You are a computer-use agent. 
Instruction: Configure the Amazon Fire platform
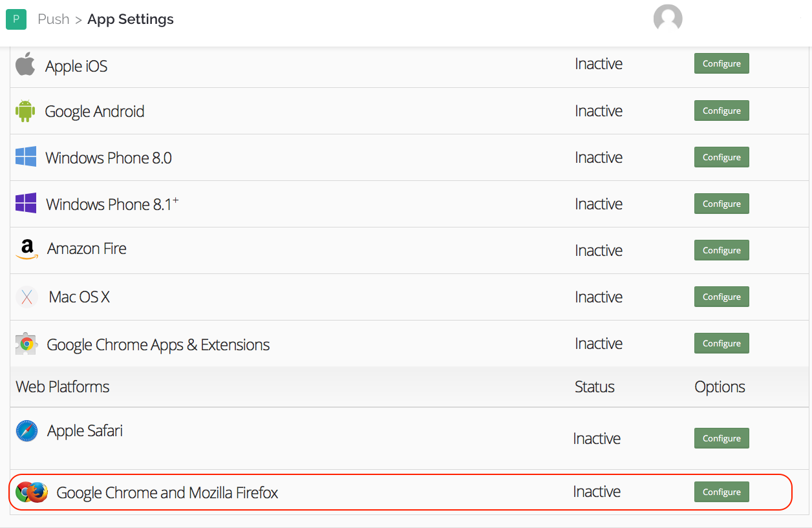pos(721,250)
